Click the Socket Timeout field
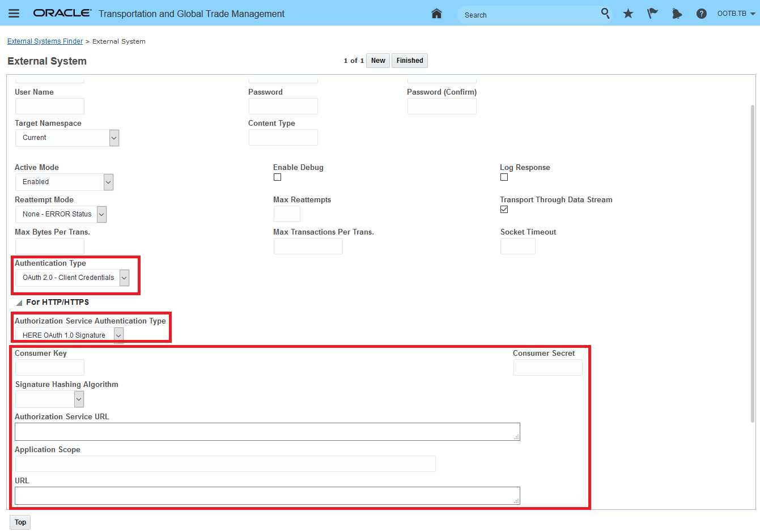Image resolution: width=760 pixels, height=532 pixels. coord(518,246)
